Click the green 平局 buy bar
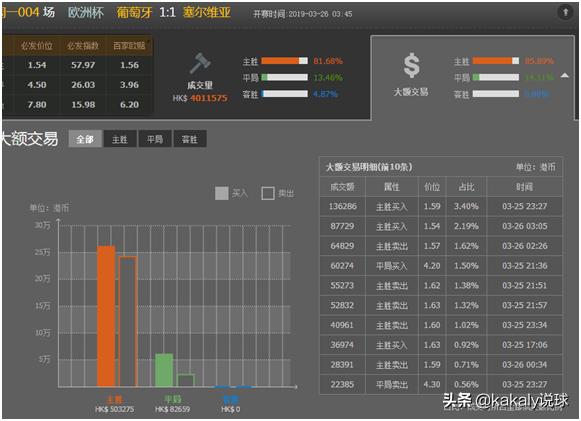This screenshot has height=421, width=581. tap(164, 370)
